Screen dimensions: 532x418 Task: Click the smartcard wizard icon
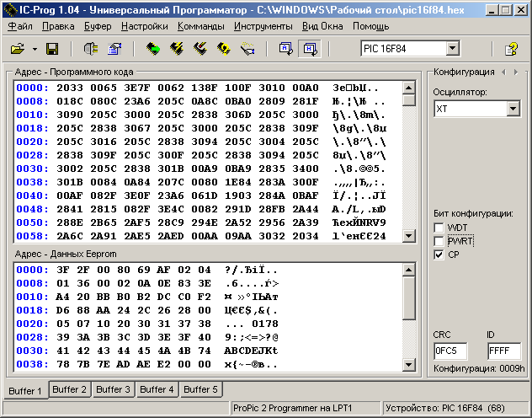coord(247,49)
